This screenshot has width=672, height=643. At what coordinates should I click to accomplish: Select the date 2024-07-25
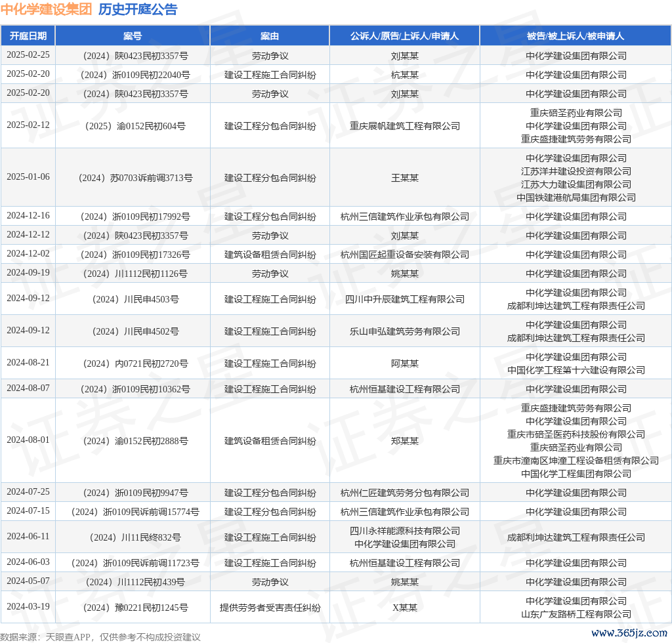pyautogui.click(x=28, y=492)
